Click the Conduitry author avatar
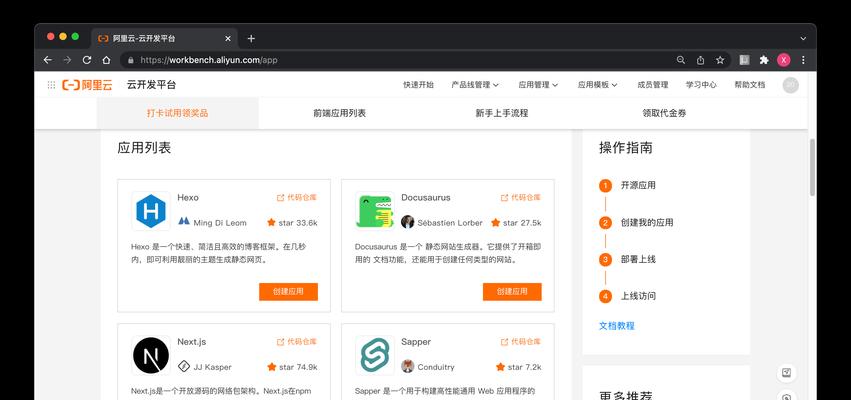This screenshot has width=851, height=400. [408, 366]
